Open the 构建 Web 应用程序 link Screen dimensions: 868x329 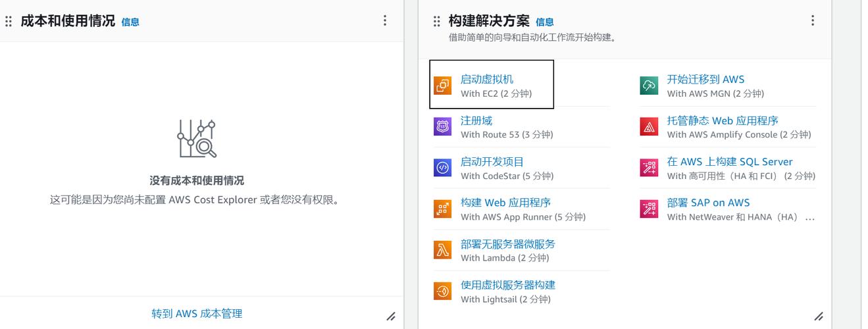(x=505, y=203)
